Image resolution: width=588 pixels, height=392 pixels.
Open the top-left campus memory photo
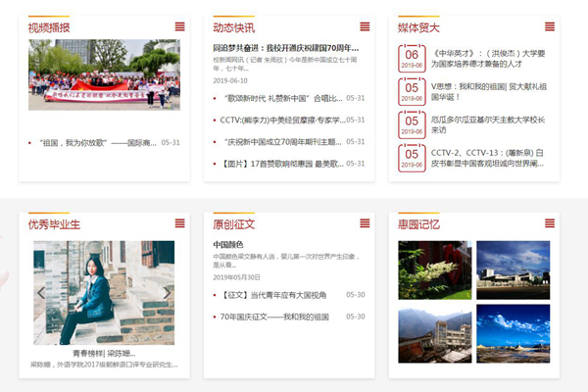click(434, 269)
